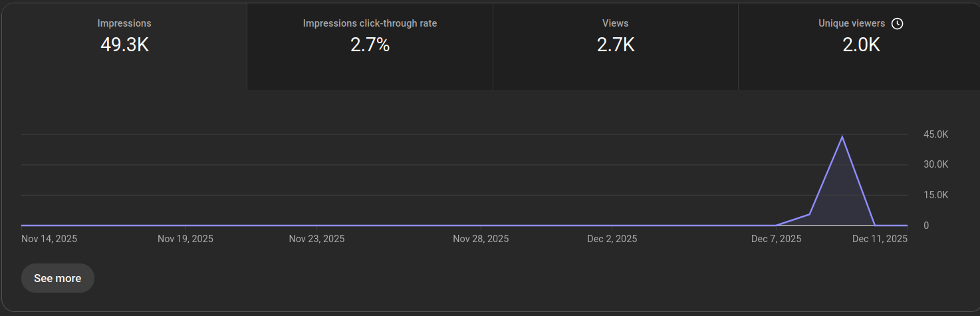The width and height of the screenshot is (980, 316).
Task: Click the 45.0K y-axis label
Action: (x=935, y=134)
